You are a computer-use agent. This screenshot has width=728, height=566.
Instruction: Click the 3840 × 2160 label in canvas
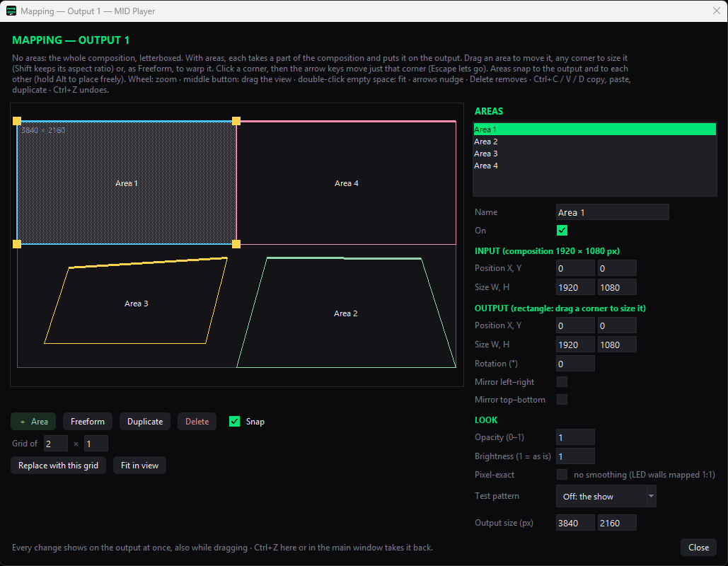click(x=43, y=130)
